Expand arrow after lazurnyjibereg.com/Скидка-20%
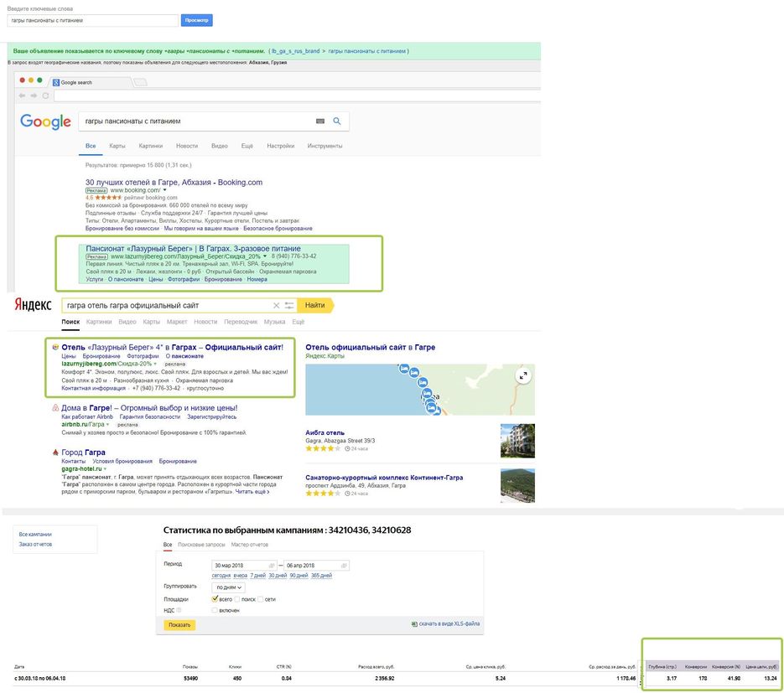Viewport: 784px width, 693px height. click(x=155, y=364)
